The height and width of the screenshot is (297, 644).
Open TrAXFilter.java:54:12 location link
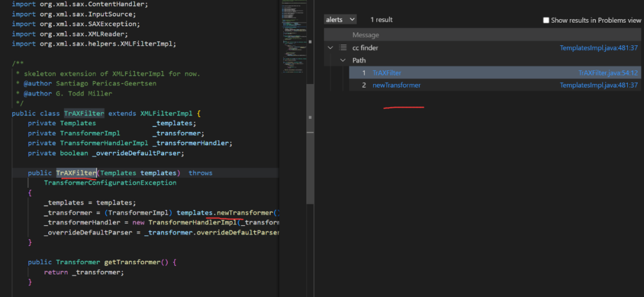(x=608, y=73)
